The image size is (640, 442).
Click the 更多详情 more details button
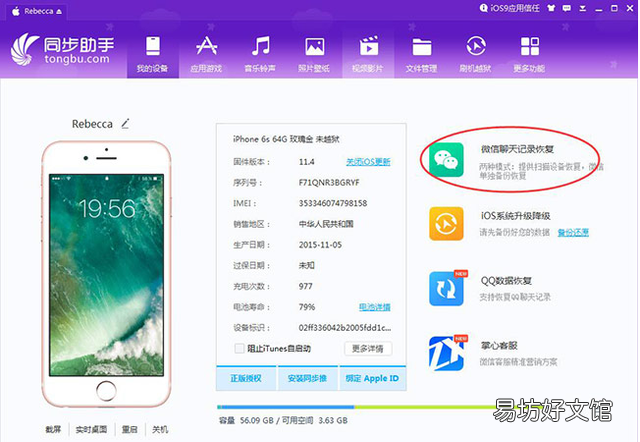[x=368, y=349]
